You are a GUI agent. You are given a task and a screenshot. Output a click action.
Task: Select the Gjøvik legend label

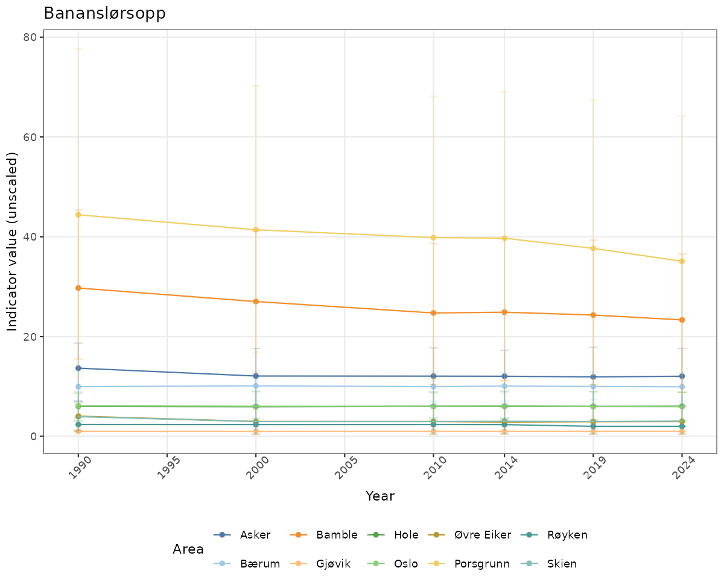point(333,564)
